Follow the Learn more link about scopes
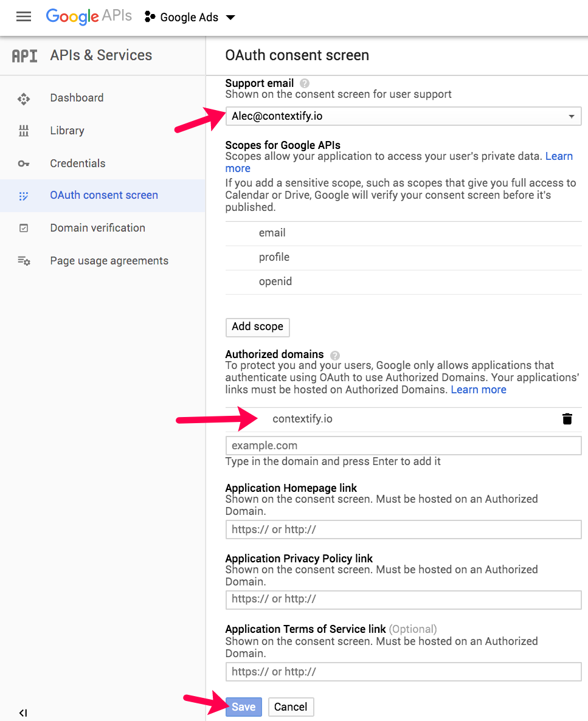The width and height of the screenshot is (588, 721). click(x=559, y=156)
